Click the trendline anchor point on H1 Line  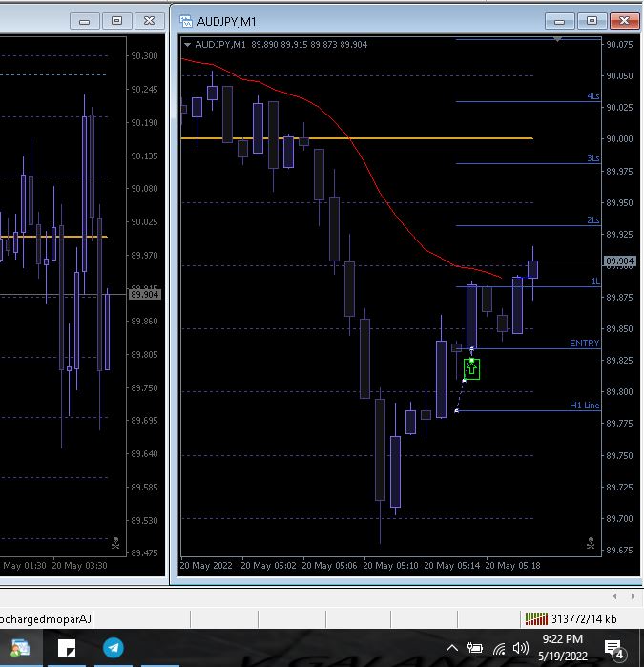[456, 411]
